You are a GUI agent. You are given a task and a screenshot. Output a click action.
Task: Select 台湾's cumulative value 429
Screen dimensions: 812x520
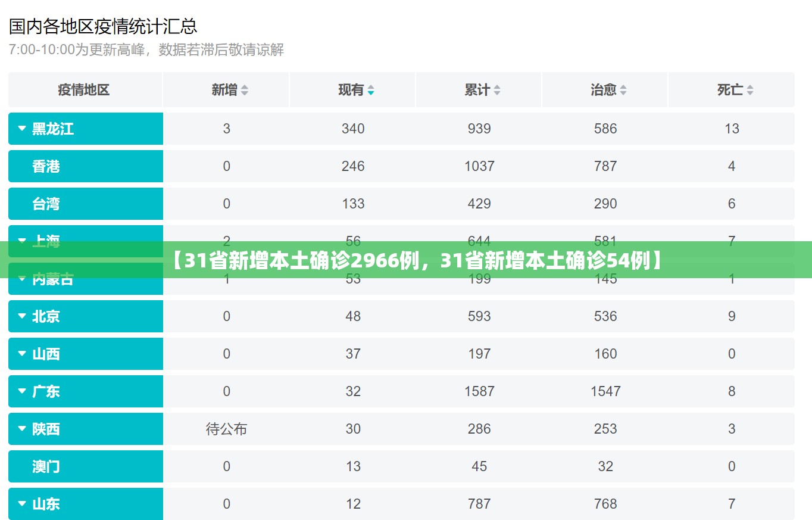tap(479, 204)
